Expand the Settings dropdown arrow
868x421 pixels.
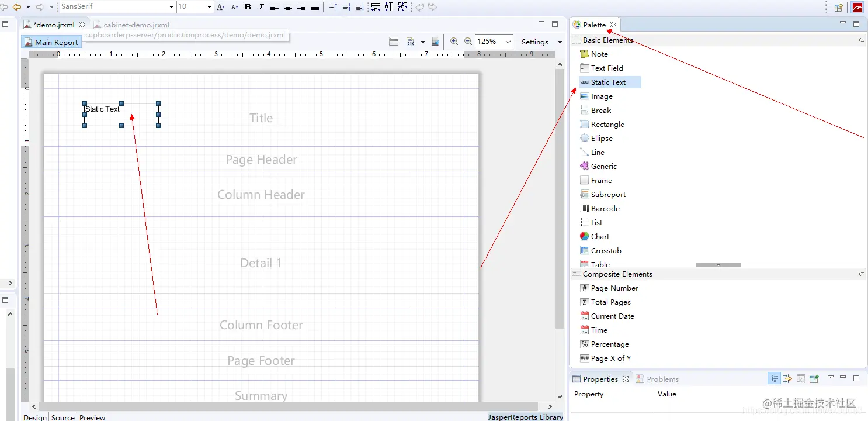[560, 42]
